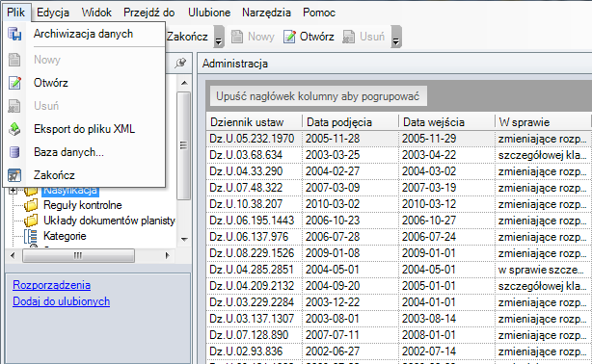Click tree scrollbar up arrow
This screenshot has width=592, height=364.
(x=184, y=83)
